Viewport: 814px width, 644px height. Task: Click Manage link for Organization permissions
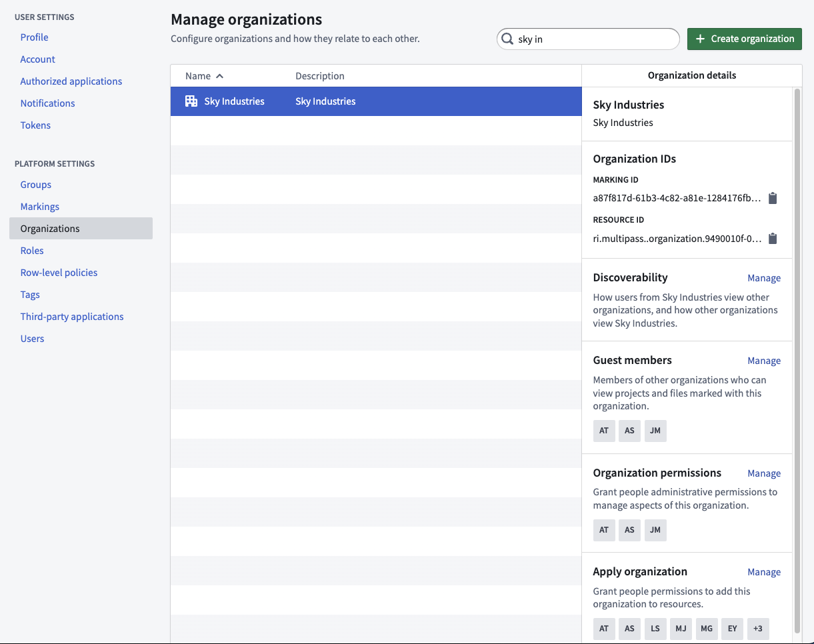click(764, 473)
